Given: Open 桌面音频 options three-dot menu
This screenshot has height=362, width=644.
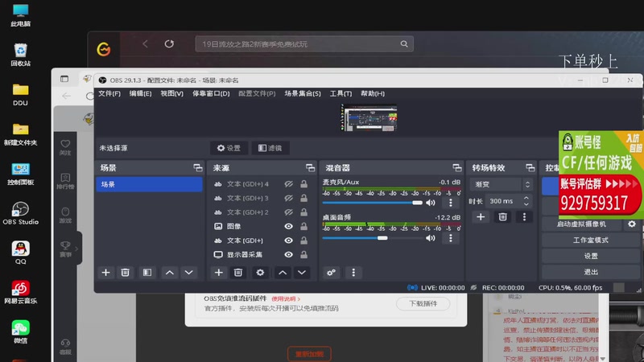Looking at the screenshot, I should click(451, 237).
